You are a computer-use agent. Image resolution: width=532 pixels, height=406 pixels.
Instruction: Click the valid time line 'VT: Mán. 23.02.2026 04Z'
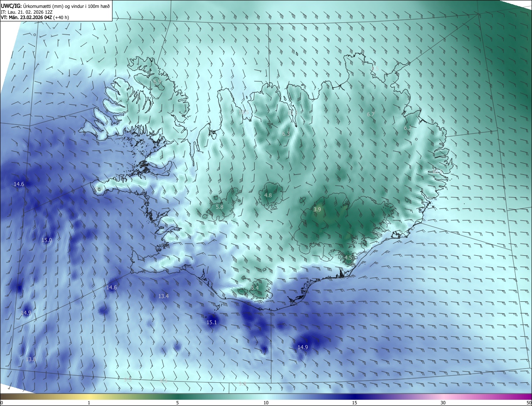(35, 17)
